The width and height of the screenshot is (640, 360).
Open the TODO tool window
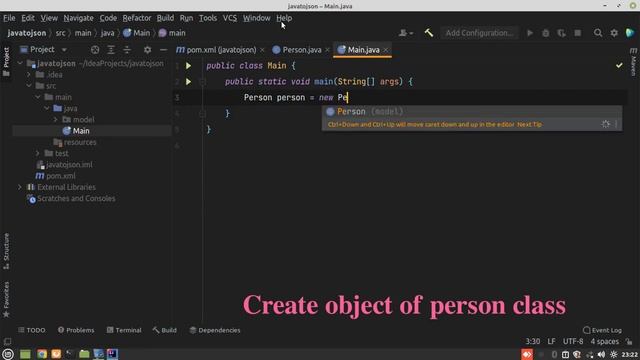[31, 330]
